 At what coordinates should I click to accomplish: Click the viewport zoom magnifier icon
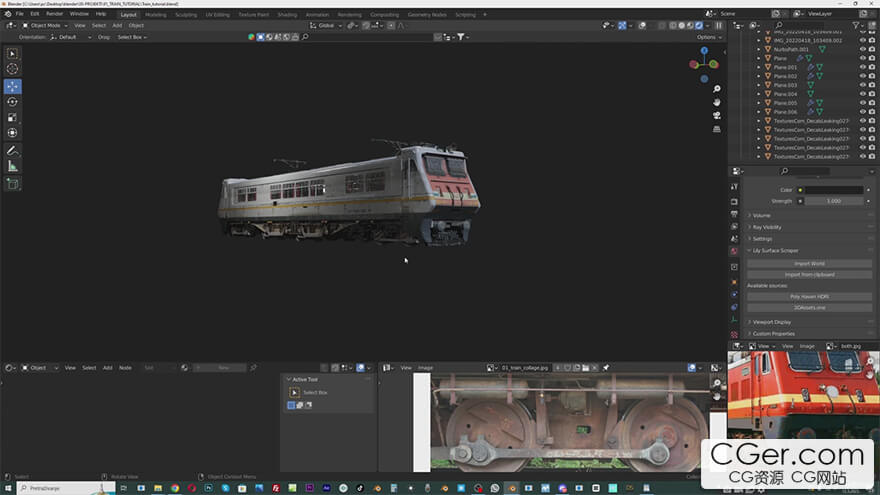(x=717, y=89)
